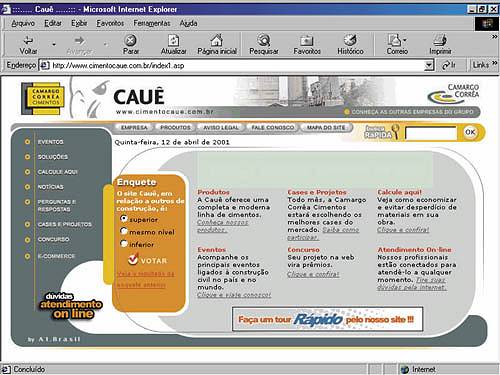Follow the Saiba como participar link

323,233
